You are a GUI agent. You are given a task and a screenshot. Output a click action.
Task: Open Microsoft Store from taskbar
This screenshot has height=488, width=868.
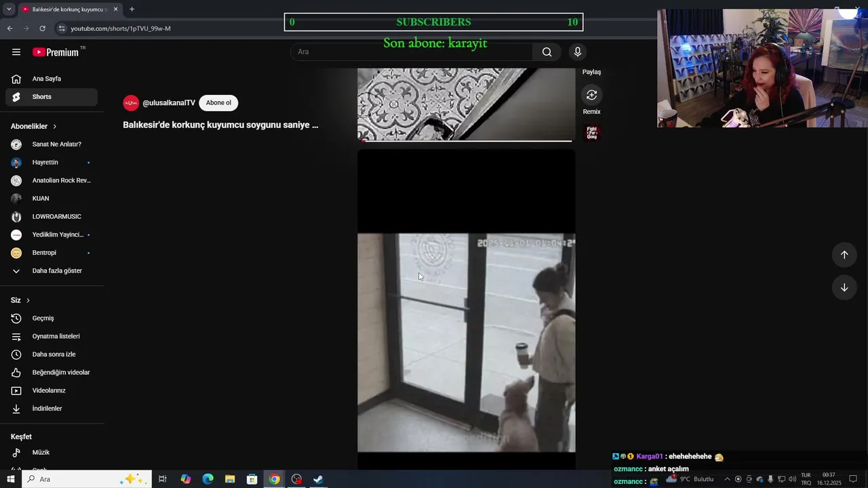pyautogui.click(x=252, y=479)
